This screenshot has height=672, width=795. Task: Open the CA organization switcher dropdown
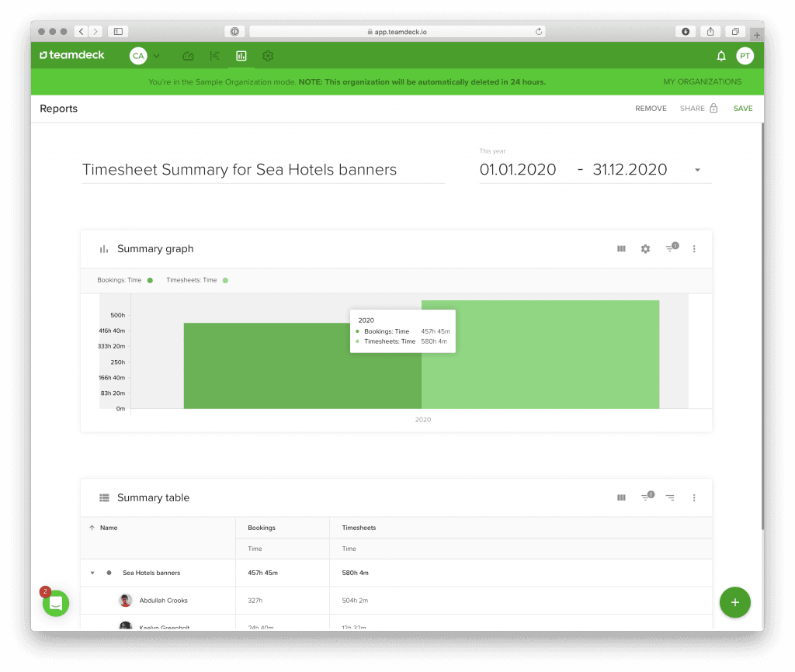(145, 56)
